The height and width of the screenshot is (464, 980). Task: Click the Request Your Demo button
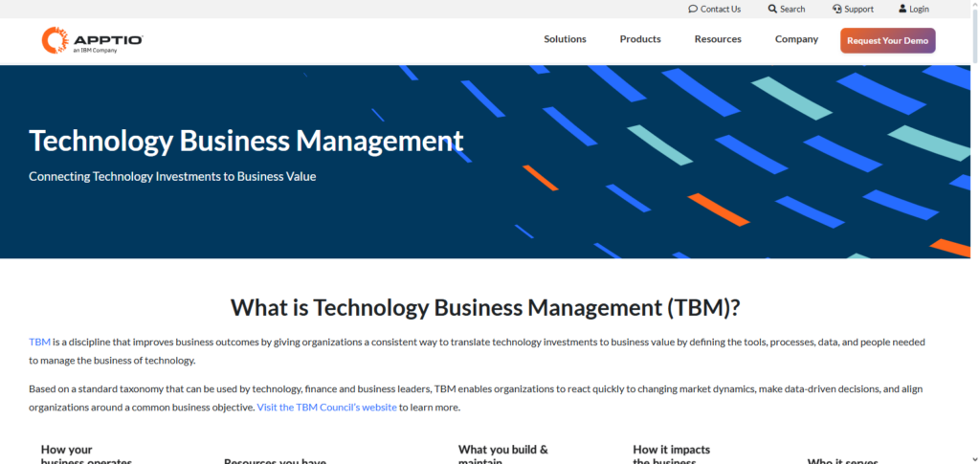pos(887,40)
